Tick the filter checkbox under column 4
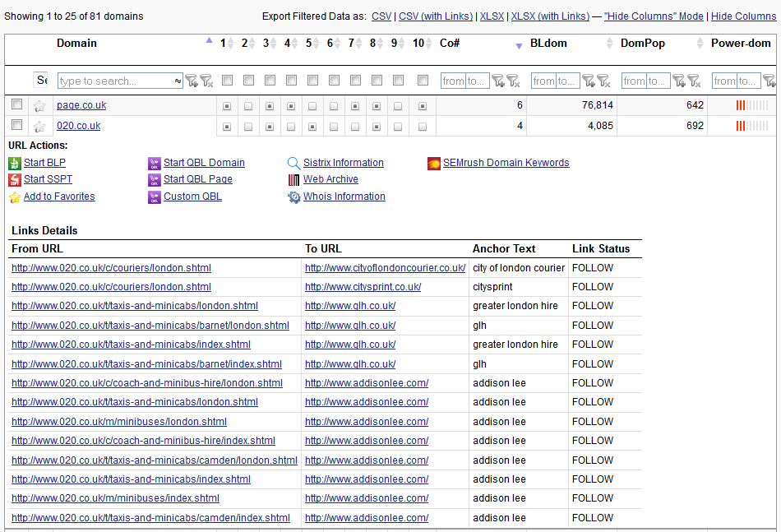The height and width of the screenshot is (532, 781). (291, 81)
